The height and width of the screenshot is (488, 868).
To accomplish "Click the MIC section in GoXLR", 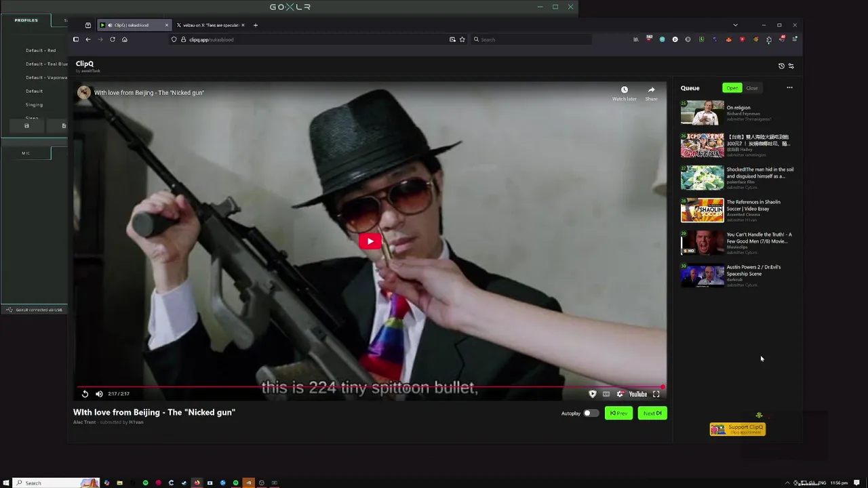I will tap(26, 153).
